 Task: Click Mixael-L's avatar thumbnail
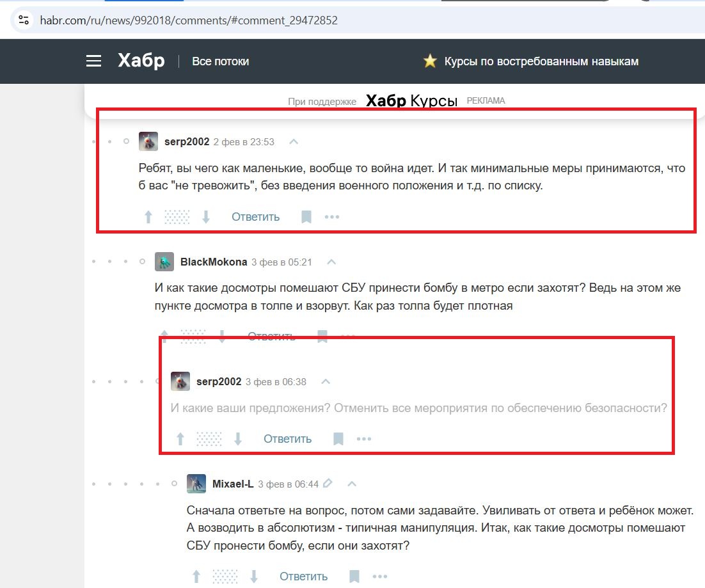(x=196, y=484)
